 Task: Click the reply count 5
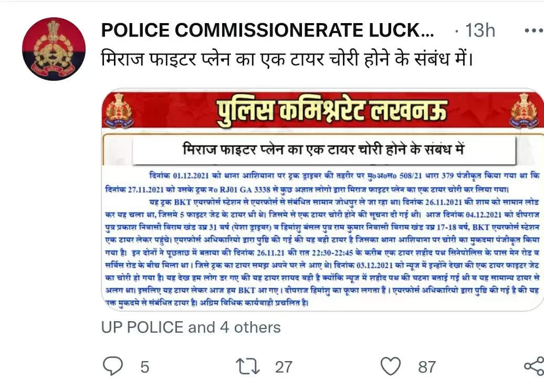[145, 367]
